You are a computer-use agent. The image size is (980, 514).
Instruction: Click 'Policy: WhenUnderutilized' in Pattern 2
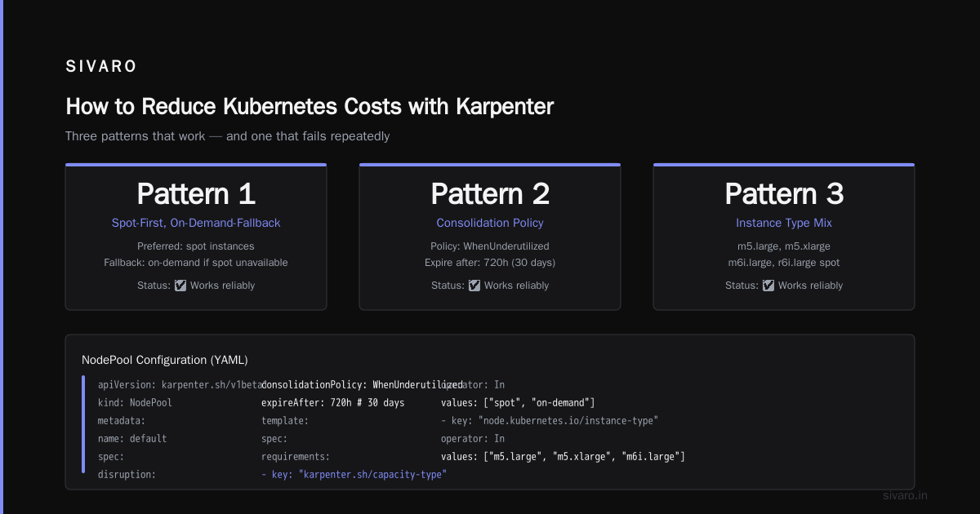[490, 246]
